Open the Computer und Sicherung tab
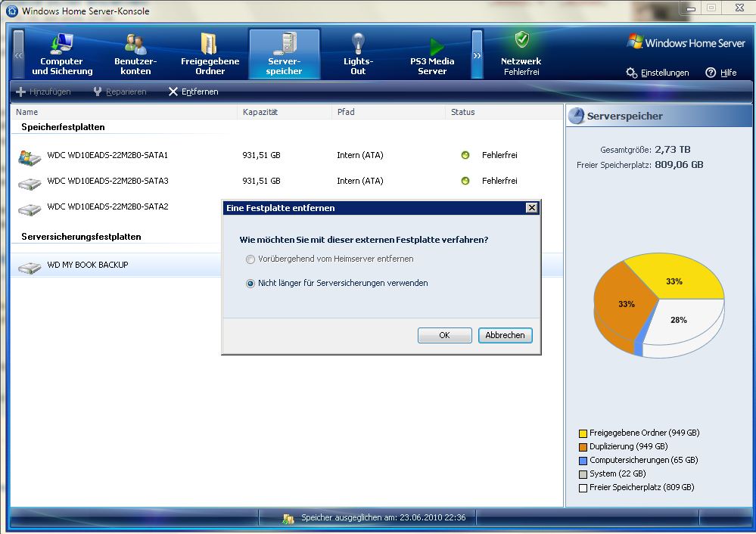The width and height of the screenshot is (756, 534). [62, 54]
